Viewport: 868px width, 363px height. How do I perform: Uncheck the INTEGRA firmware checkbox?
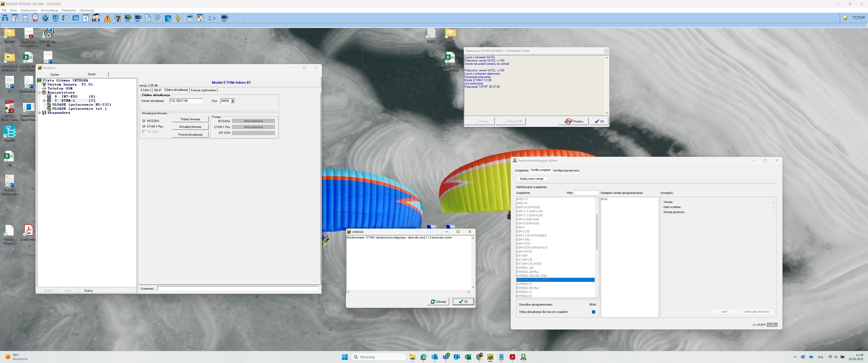[144, 121]
